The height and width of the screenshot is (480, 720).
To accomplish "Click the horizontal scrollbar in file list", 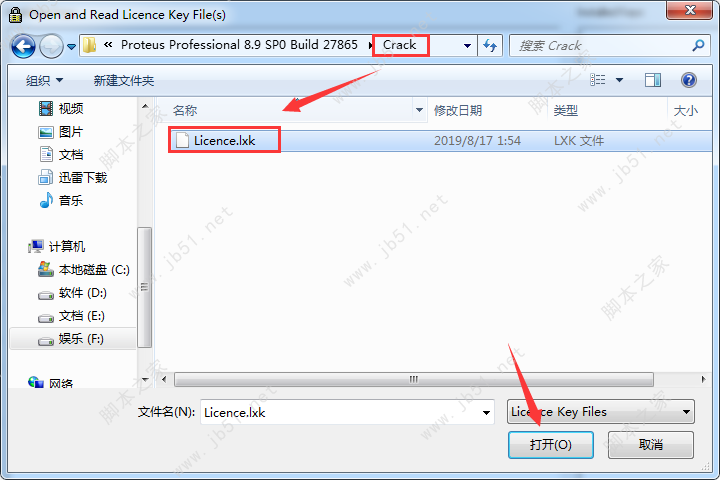I will click(x=414, y=379).
